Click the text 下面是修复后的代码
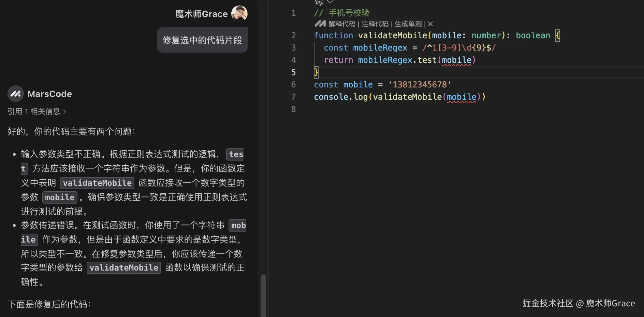The height and width of the screenshot is (317, 644). pyautogui.click(x=49, y=304)
